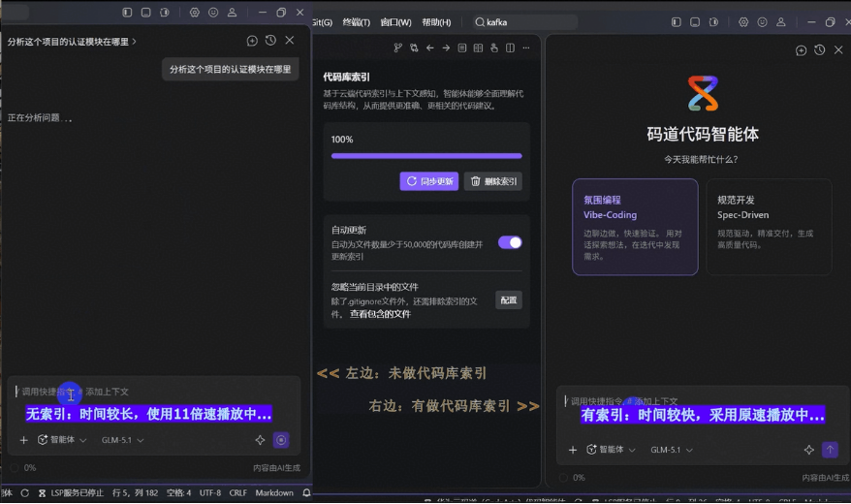Open new chat in left window panel
851x504 pixels.
(x=252, y=41)
